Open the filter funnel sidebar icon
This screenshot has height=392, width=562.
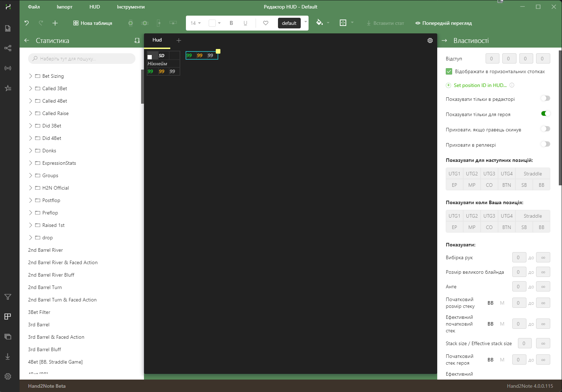click(x=8, y=297)
